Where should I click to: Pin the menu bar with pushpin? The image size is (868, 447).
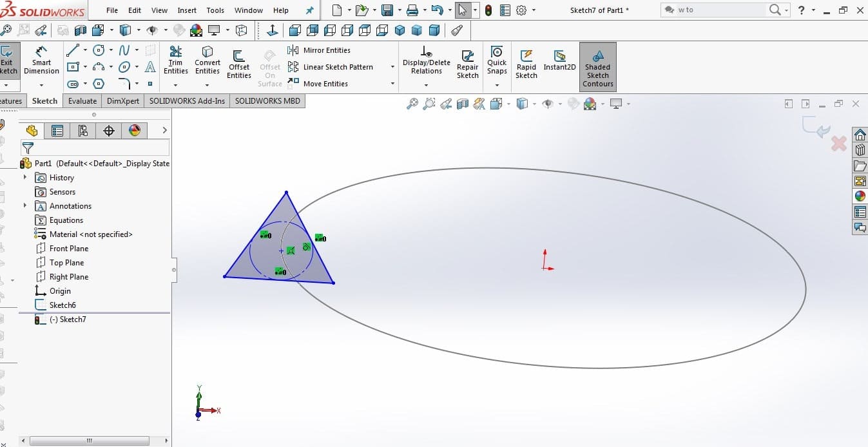pos(310,10)
